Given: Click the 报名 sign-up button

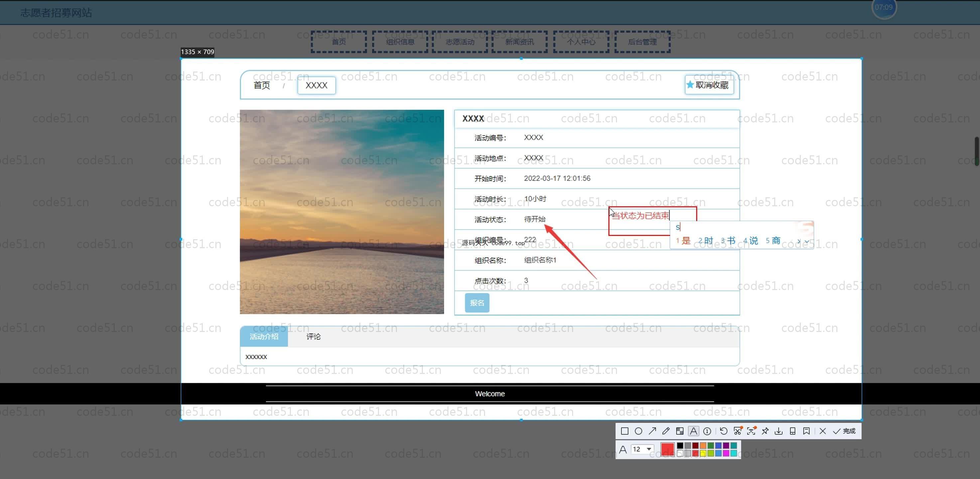Looking at the screenshot, I should tap(477, 303).
